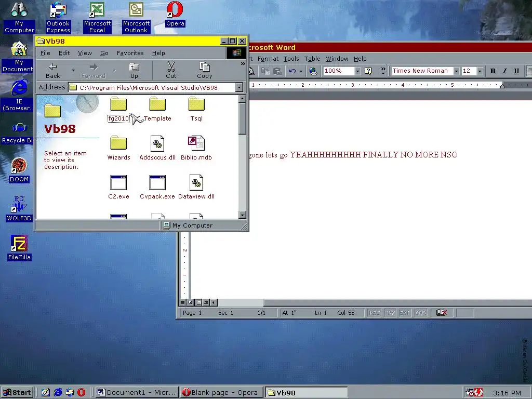Open the Edit menu in Vb98 window
Image resolution: width=532 pixels, height=399 pixels.
[x=64, y=53]
